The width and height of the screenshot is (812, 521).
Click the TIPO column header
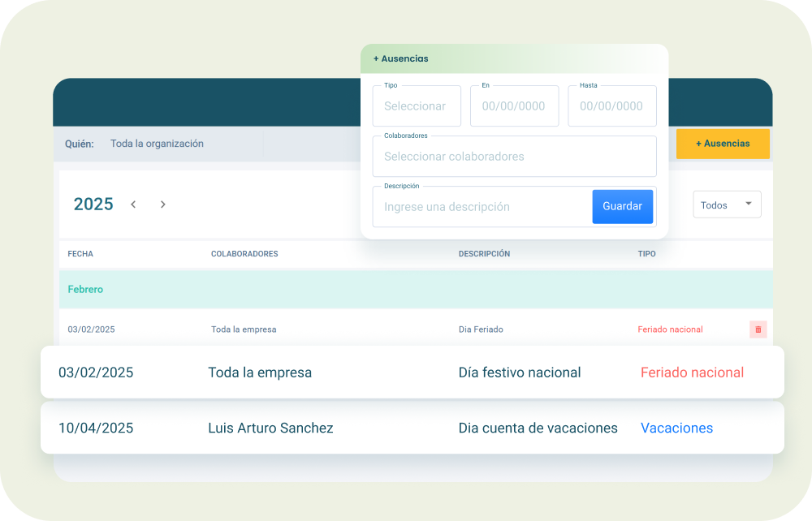tap(646, 254)
